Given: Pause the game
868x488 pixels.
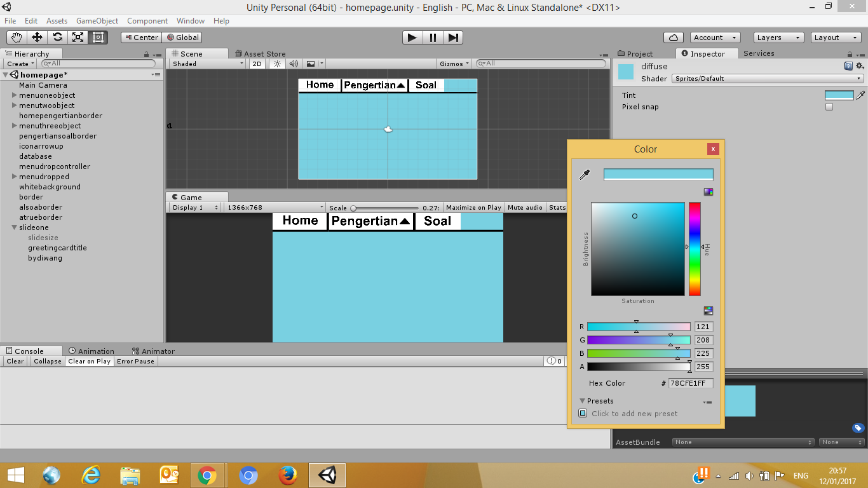Looking at the screenshot, I should (x=433, y=37).
